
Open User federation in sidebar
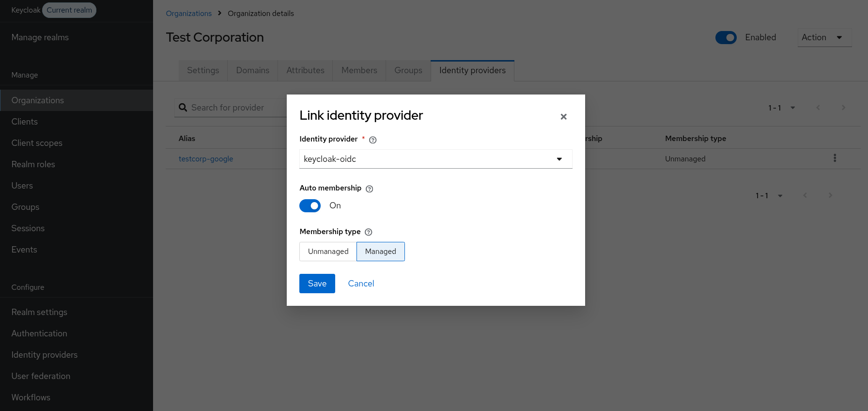coord(77,376)
